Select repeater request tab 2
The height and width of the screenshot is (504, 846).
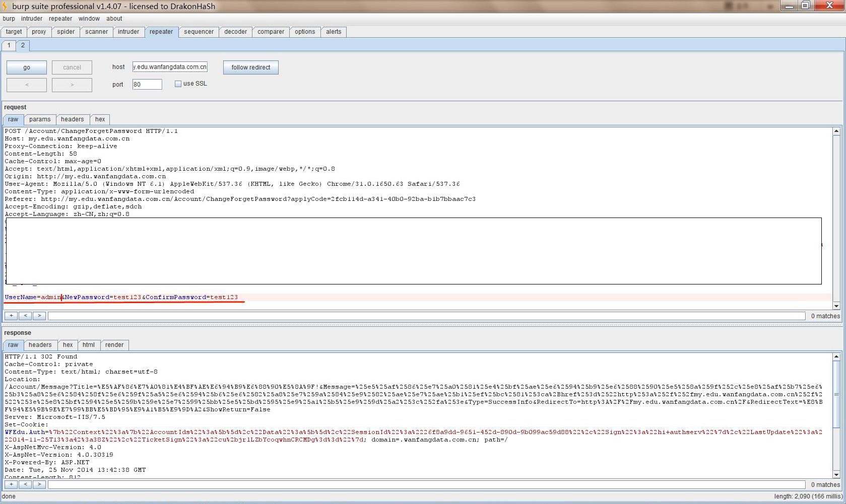tap(23, 45)
